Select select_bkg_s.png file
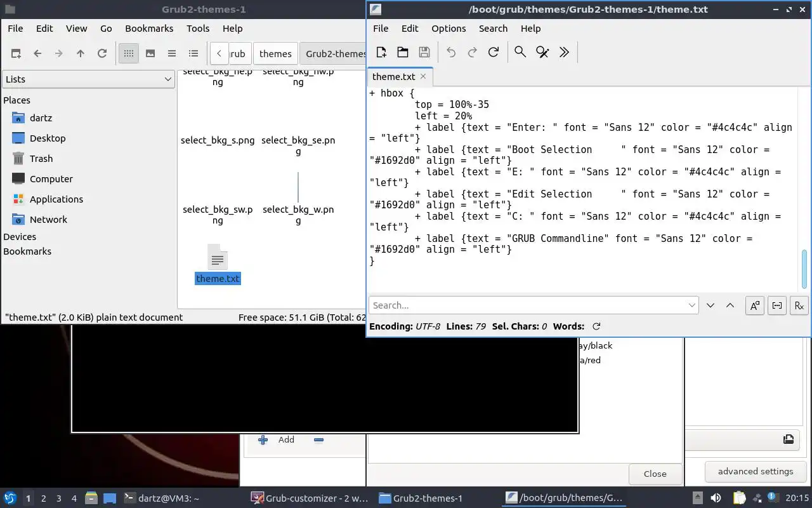The image size is (812, 508). (x=218, y=140)
